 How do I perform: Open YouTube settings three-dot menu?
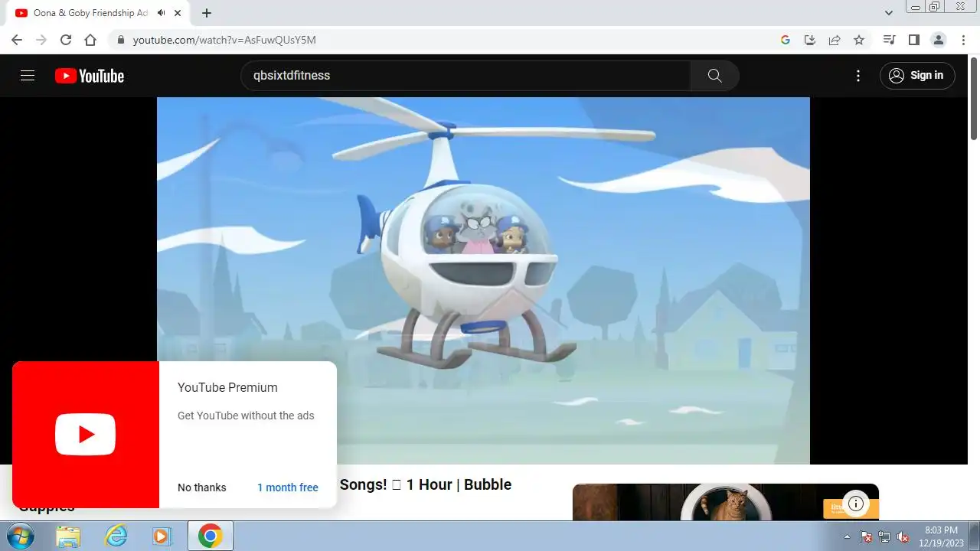pyautogui.click(x=858, y=76)
